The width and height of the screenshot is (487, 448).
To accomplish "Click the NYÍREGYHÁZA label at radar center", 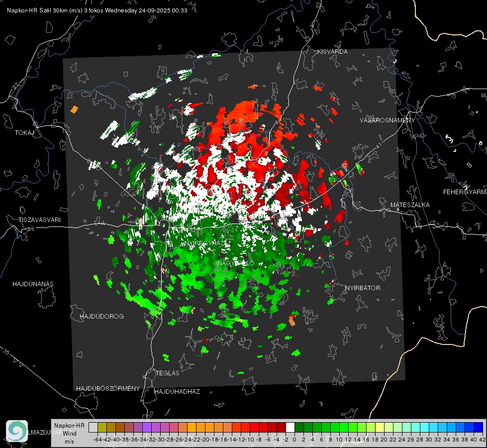I will [x=206, y=243].
